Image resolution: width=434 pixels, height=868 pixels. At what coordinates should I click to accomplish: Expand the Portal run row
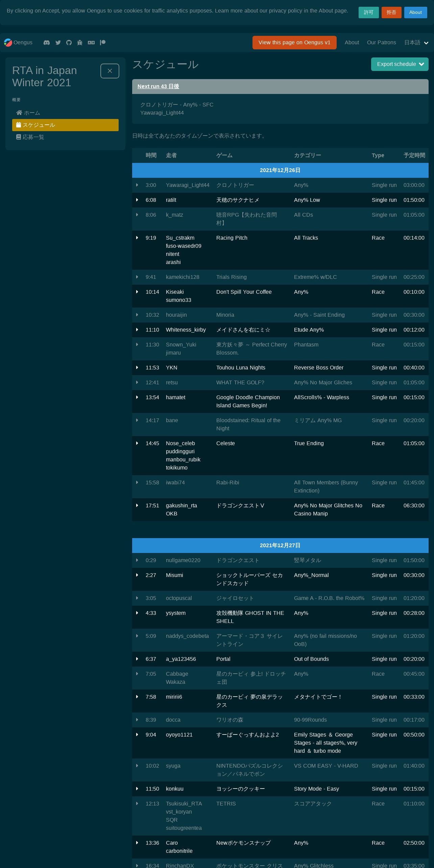pyautogui.click(x=137, y=659)
